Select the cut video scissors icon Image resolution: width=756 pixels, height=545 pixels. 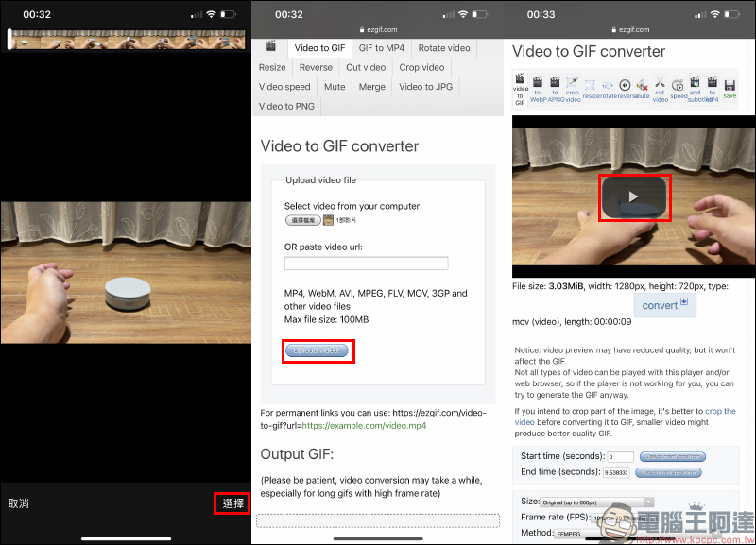point(660,89)
